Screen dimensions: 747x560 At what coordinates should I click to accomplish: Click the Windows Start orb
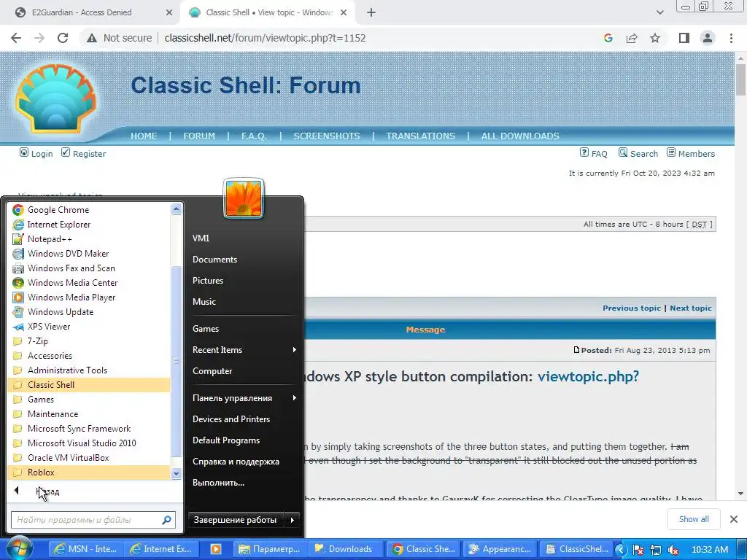pyautogui.click(x=19, y=548)
